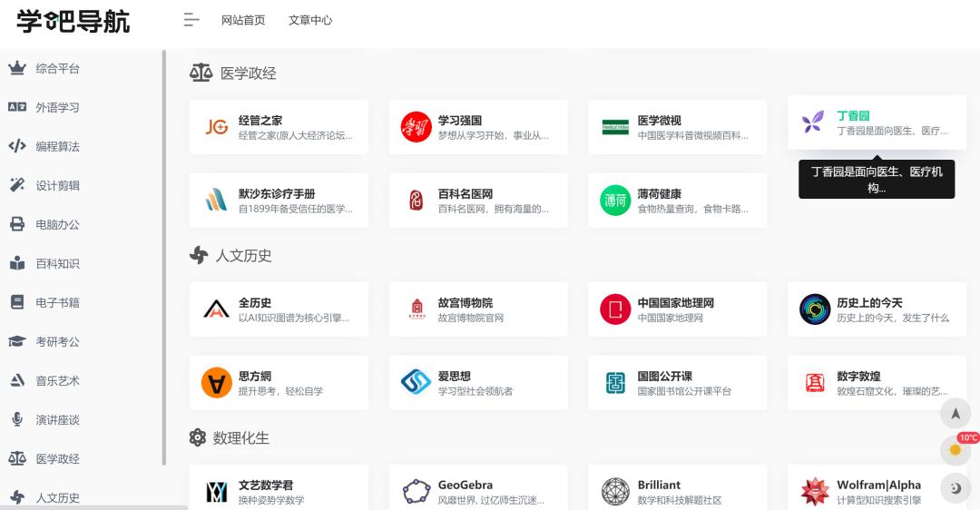Open the 文艺数学君 site card

pyautogui.click(x=279, y=488)
